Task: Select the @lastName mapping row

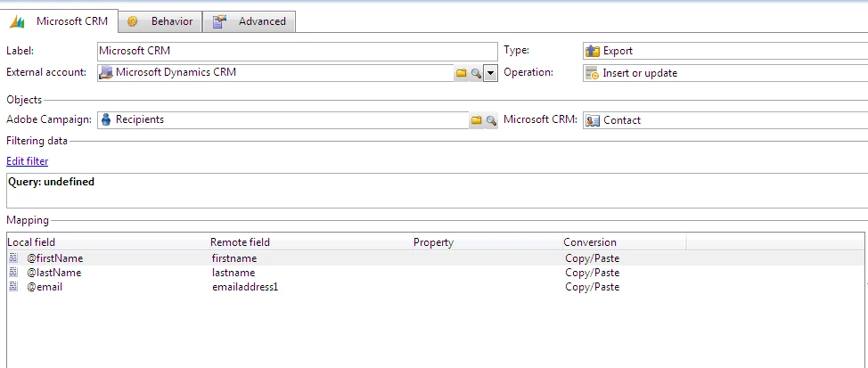Action: tap(435, 273)
